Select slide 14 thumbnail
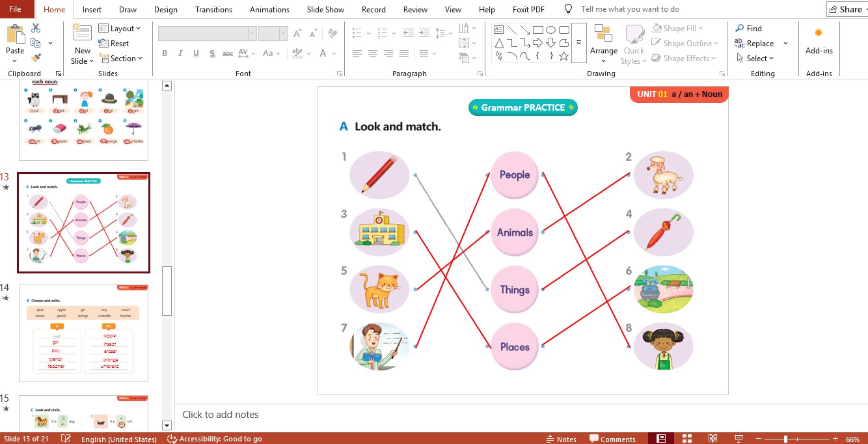The height and width of the screenshot is (444, 868). 83,333
